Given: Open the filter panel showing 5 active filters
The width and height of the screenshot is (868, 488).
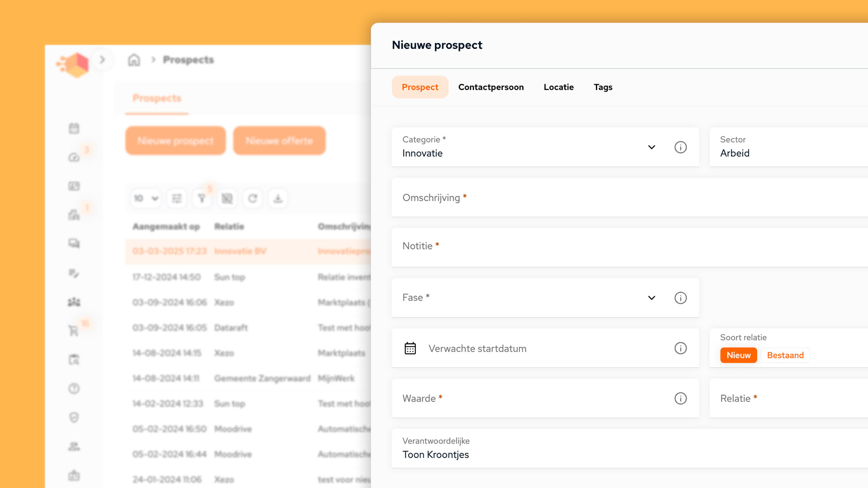Looking at the screenshot, I should click(x=202, y=198).
